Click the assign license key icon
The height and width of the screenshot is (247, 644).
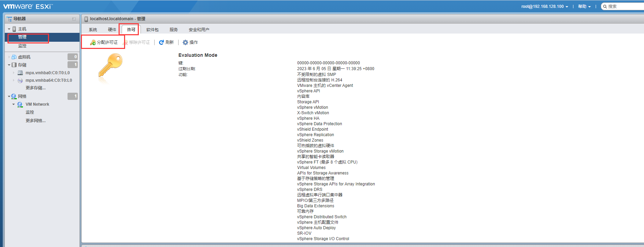tap(93, 42)
